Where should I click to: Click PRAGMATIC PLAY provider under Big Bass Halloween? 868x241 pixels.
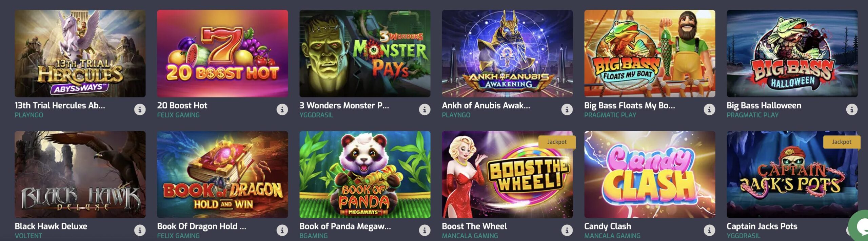(752, 115)
